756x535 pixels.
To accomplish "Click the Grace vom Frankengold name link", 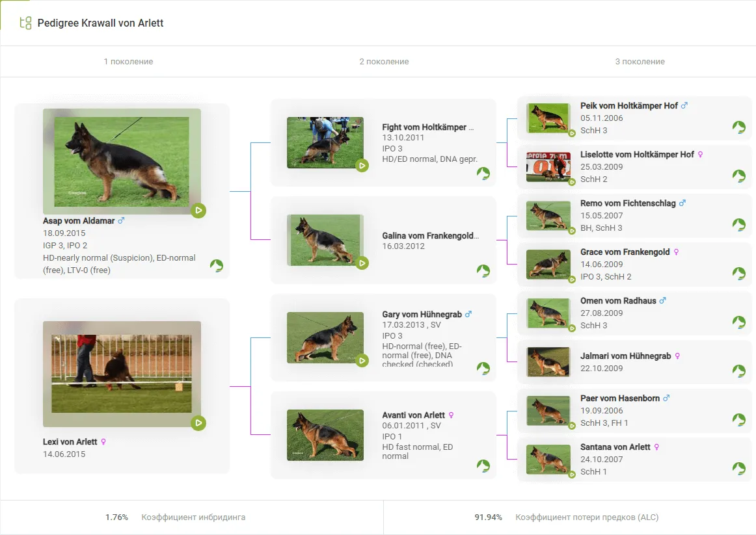I will coord(625,252).
